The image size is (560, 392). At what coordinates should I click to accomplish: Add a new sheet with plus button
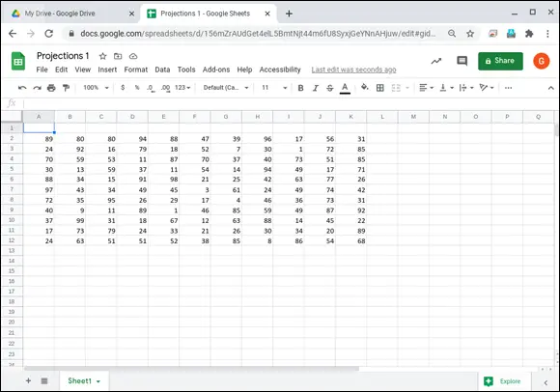[x=28, y=381]
